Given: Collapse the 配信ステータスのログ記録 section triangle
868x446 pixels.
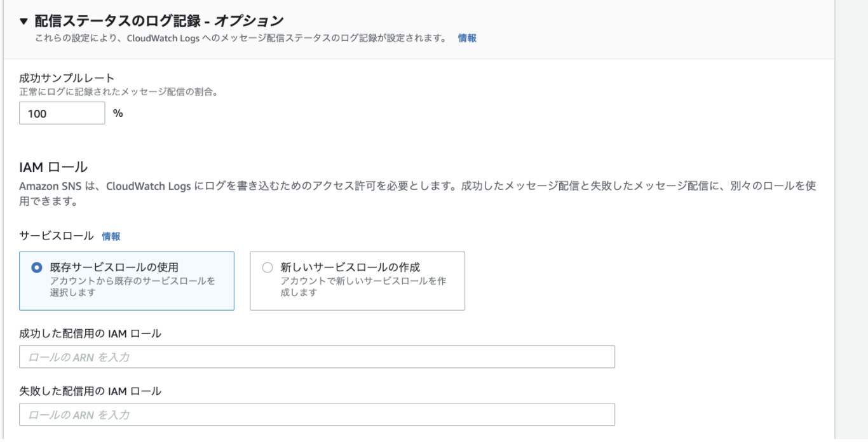Looking at the screenshot, I should pyautogui.click(x=24, y=22).
